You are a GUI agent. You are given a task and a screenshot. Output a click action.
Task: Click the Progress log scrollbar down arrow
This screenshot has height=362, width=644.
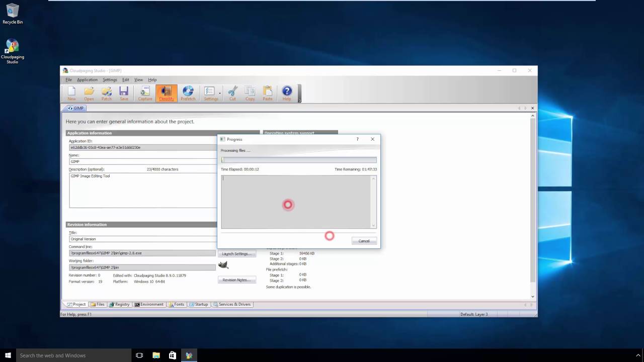click(374, 226)
